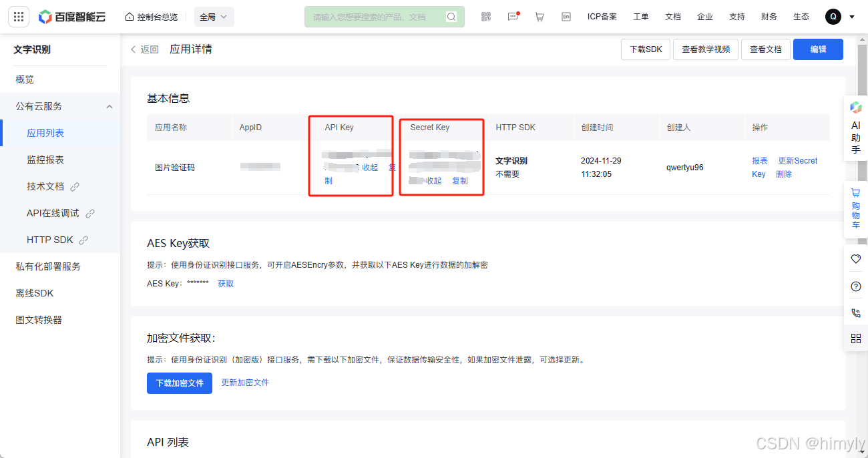
Task: Click the 文字识别 sidebar title
Action: click(32, 49)
